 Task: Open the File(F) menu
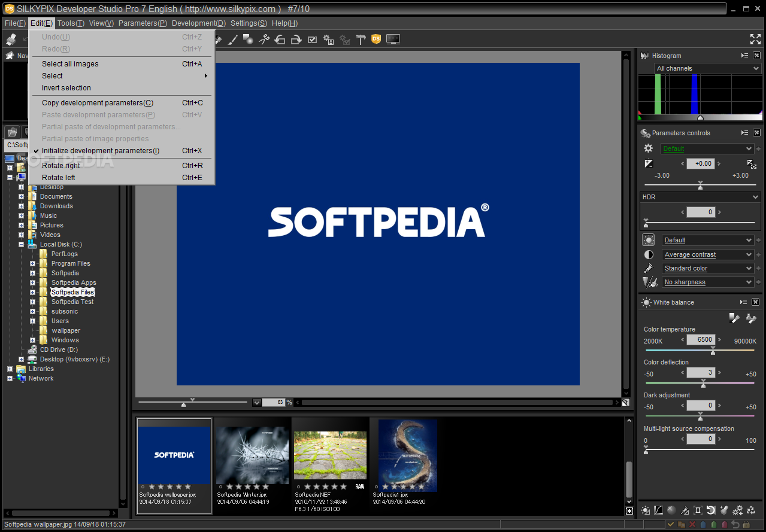pos(15,23)
